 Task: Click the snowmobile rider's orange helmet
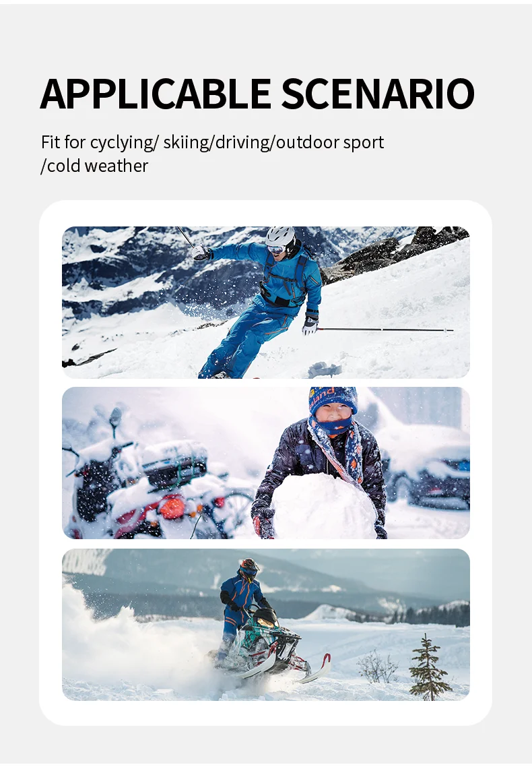[x=249, y=565]
